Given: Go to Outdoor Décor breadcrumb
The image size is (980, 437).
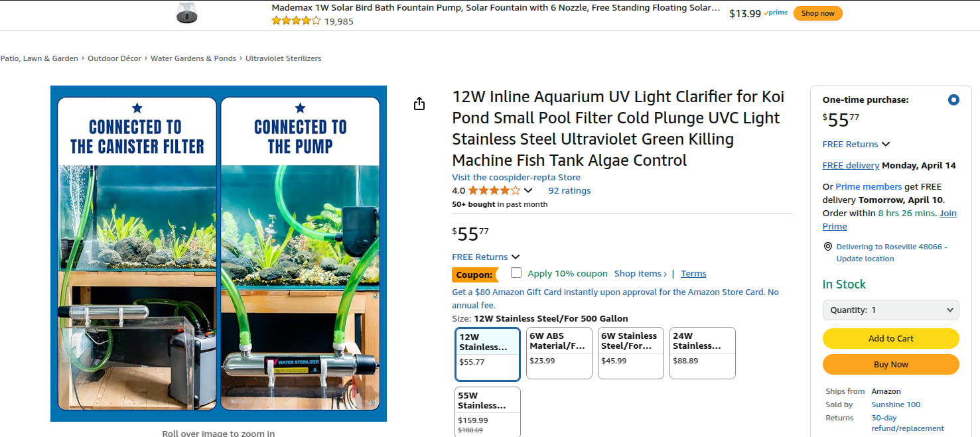Looking at the screenshot, I should pyautogui.click(x=114, y=58).
